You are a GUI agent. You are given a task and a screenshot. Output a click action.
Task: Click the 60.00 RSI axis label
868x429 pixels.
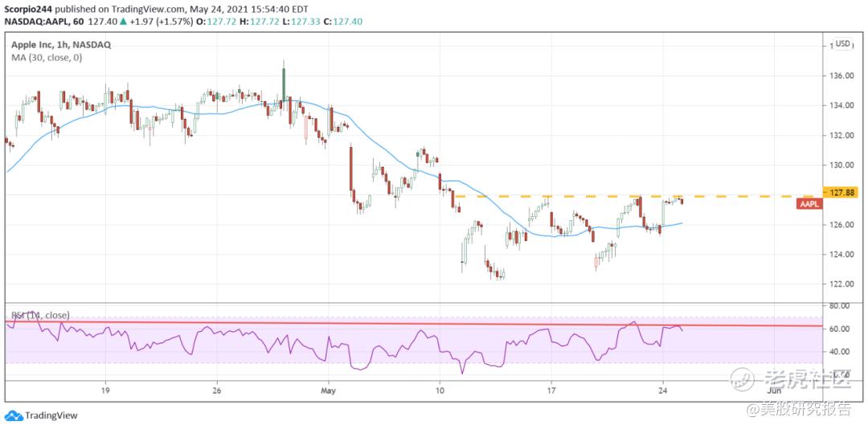[838, 329]
